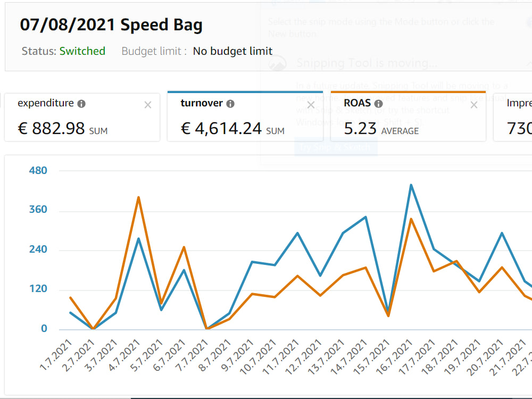Click the blue turnover point on 14.7.2021
Viewport: 532px width, 399px height.
[365, 217]
